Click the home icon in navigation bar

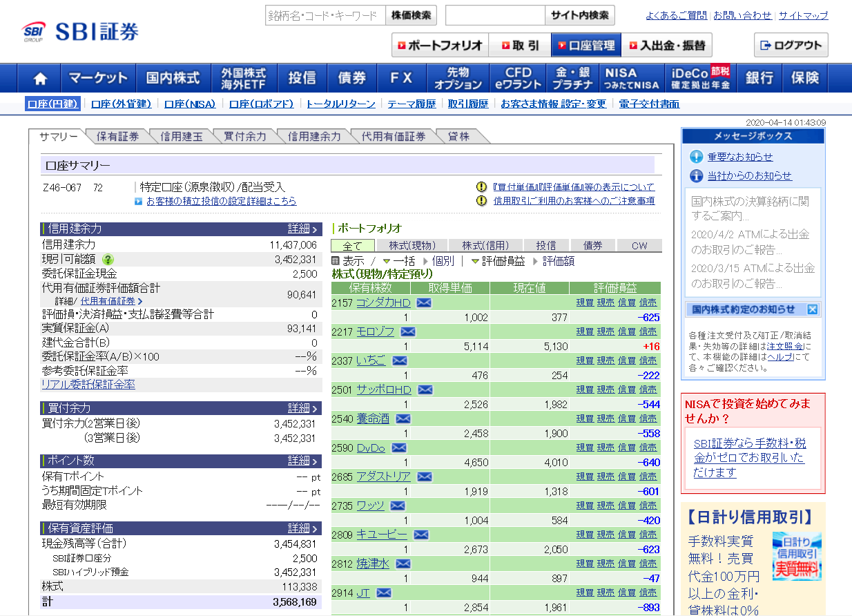[x=40, y=78]
